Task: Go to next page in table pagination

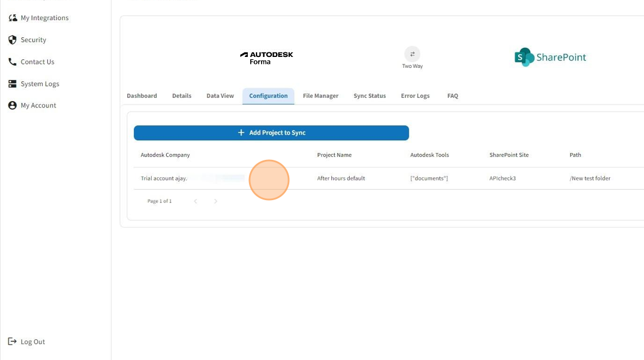Action: point(216,201)
